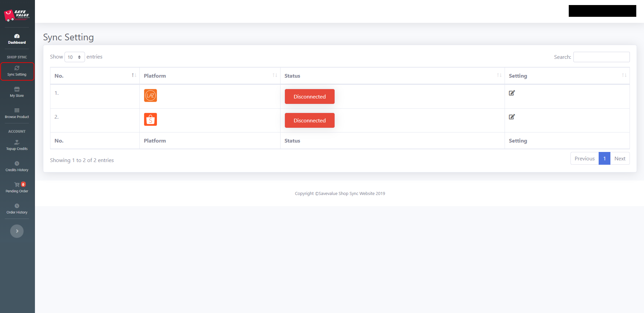This screenshot has width=644, height=313.
Task: Click Lazada Disconnected status button
Action: point(309,96)
